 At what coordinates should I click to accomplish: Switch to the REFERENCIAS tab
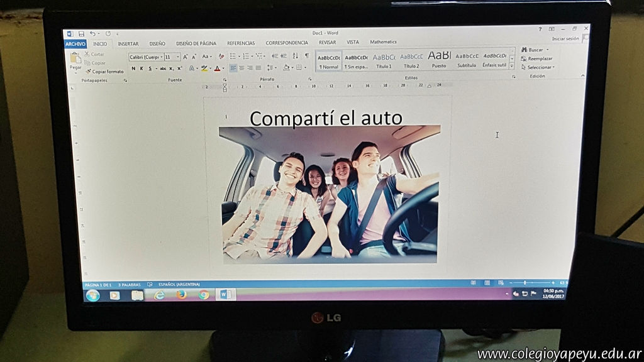(x=241, y=43)
